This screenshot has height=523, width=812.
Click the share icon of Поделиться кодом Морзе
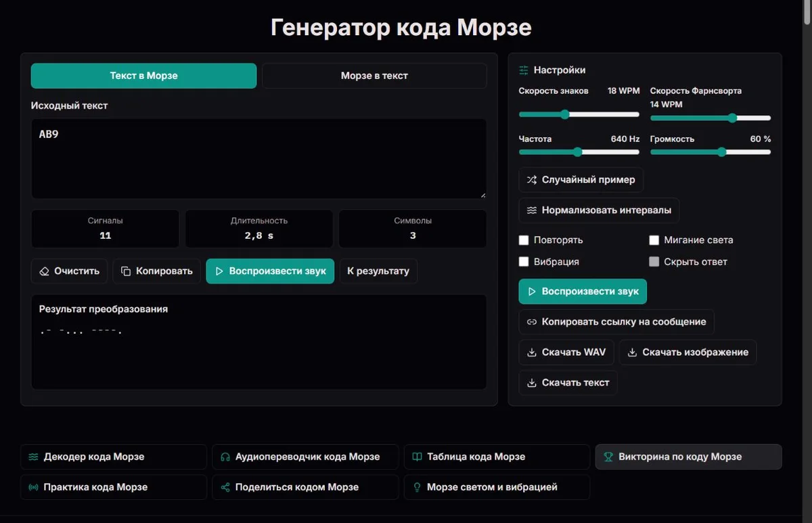[x=225, y=487]
